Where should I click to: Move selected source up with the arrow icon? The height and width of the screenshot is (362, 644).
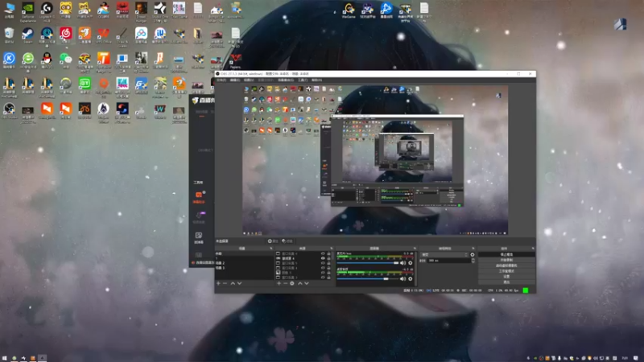point(299,283)
